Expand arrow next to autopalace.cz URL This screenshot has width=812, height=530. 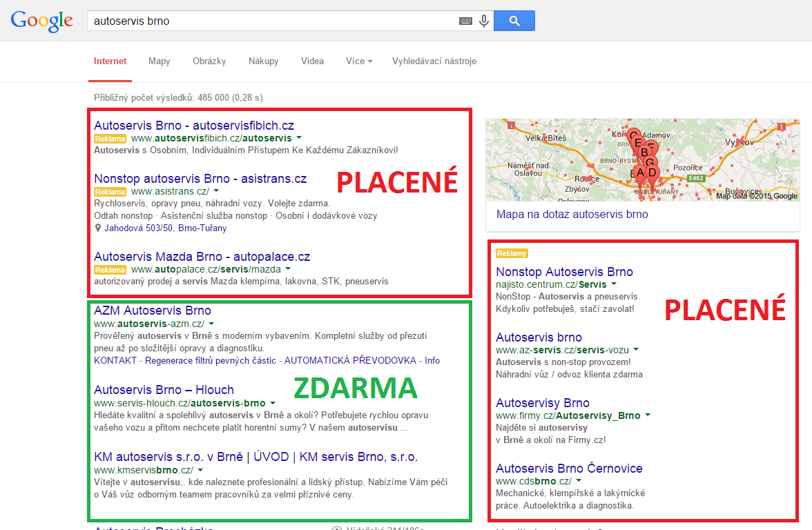coord(288,269)
